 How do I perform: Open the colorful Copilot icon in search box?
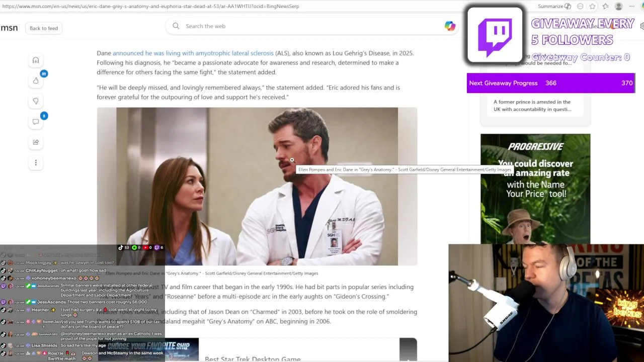click(x=450, y=26)
